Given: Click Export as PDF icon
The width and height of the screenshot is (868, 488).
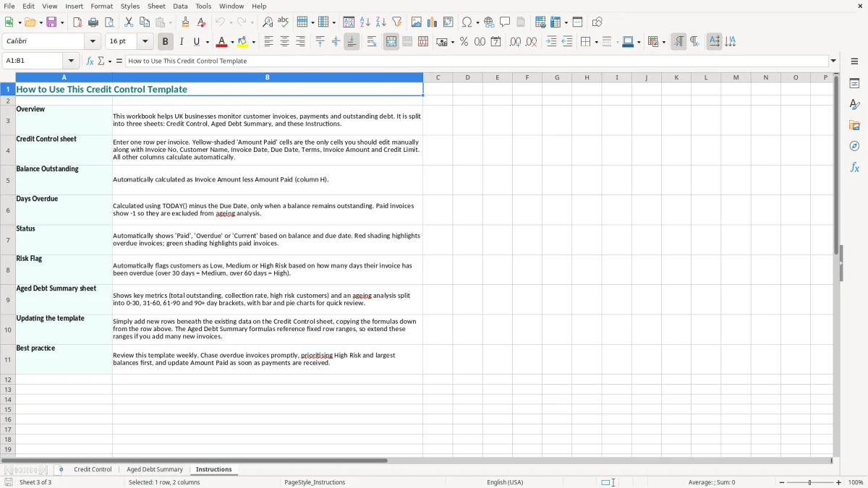Looking at the screenshot, I should point(77,22).
